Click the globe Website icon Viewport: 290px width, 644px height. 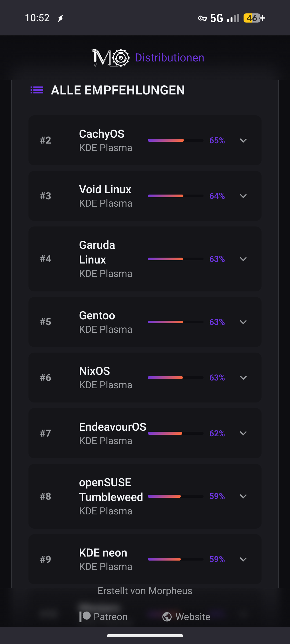coord(167,617)
